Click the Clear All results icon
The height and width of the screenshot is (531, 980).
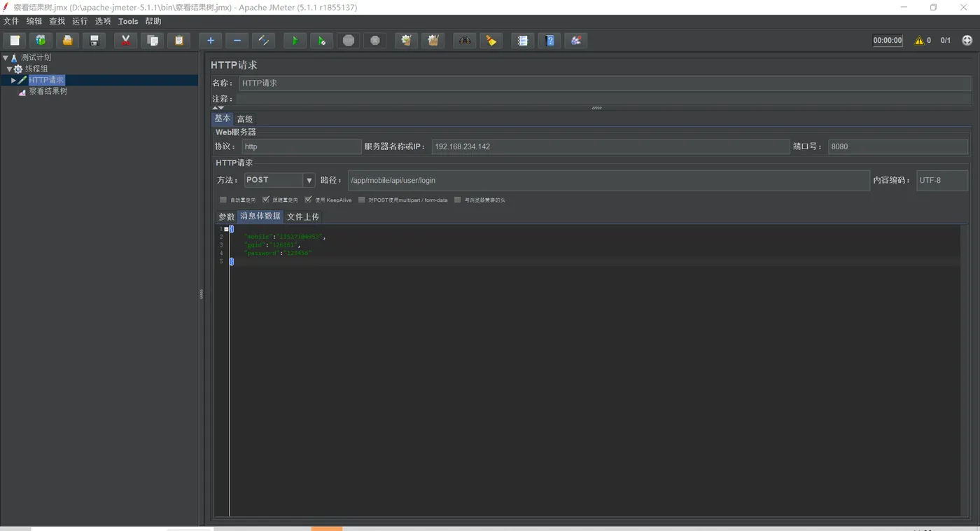coord(433,41)
